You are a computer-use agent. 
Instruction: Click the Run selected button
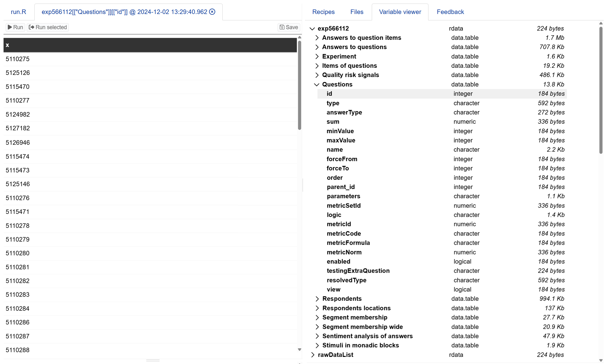(x=48, y=27)
